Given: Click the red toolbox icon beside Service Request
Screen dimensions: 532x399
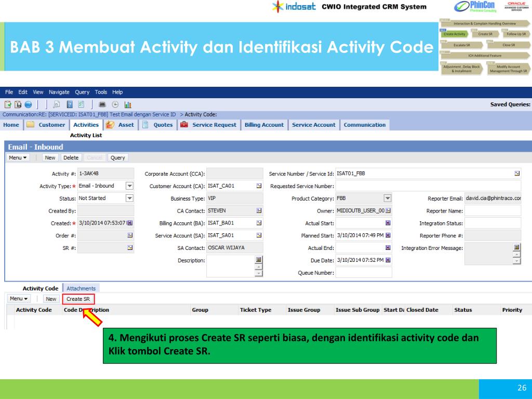Looking at the screenshot, I should (184, 125).
